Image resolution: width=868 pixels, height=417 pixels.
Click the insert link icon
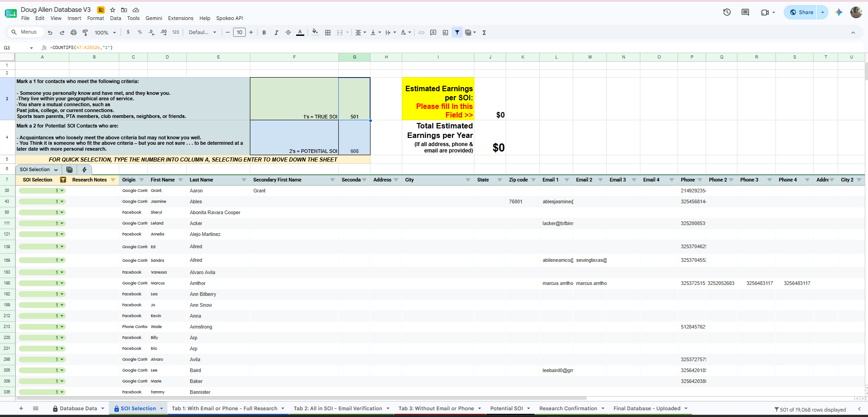click(x=421, y=33)
